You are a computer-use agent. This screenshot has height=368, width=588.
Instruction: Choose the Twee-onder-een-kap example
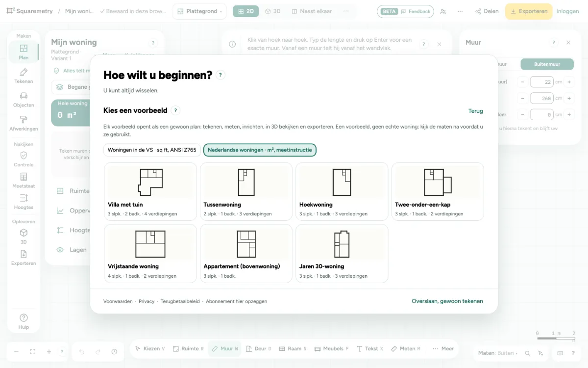[438, 191]
